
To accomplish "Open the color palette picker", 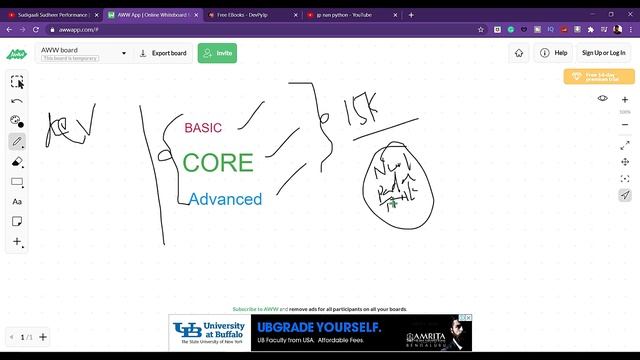I will pos(17,121).
